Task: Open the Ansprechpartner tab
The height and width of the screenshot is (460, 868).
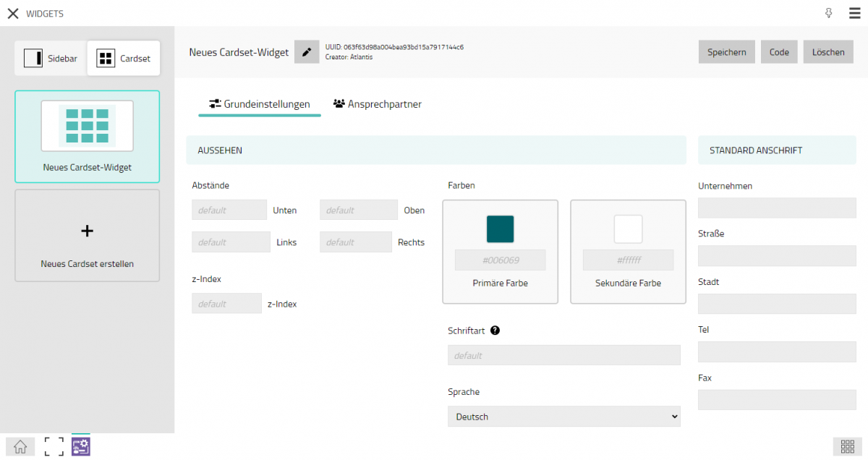Action: click(x=378, y=104)
